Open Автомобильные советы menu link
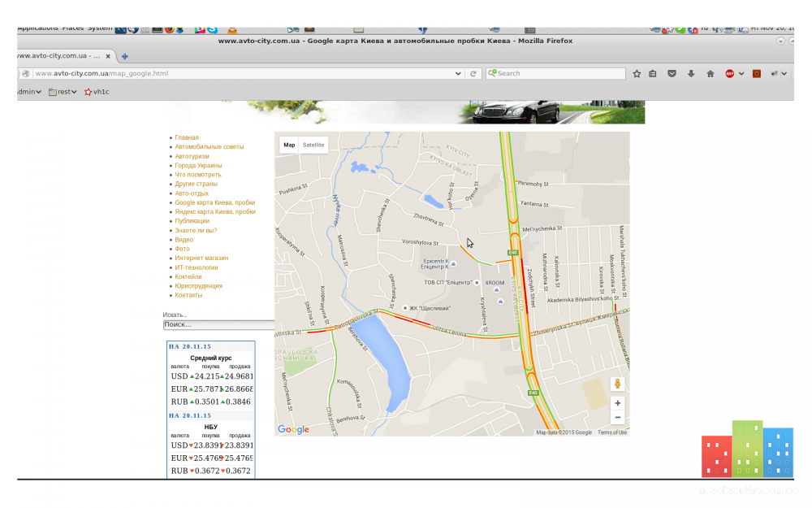812x508 pixels. [209, 146]
